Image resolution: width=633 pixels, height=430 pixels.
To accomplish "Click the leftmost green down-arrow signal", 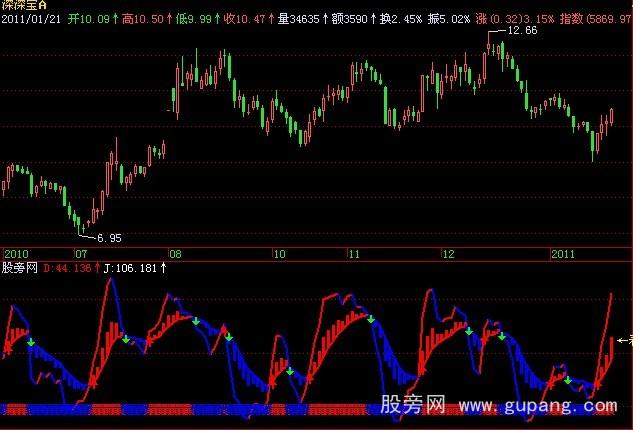I will [x=31, y=343].
